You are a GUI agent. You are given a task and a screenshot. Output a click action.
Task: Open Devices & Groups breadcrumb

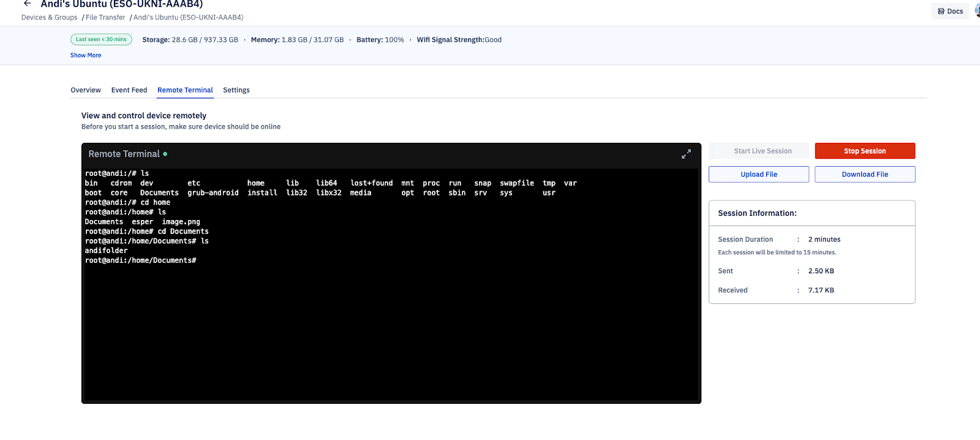pos(50,17)
